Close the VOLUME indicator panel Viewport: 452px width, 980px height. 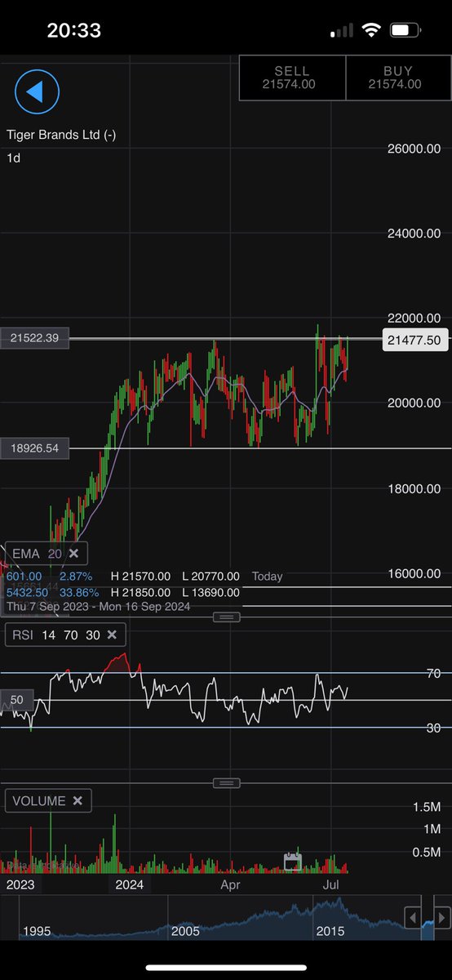click(78, 801)
